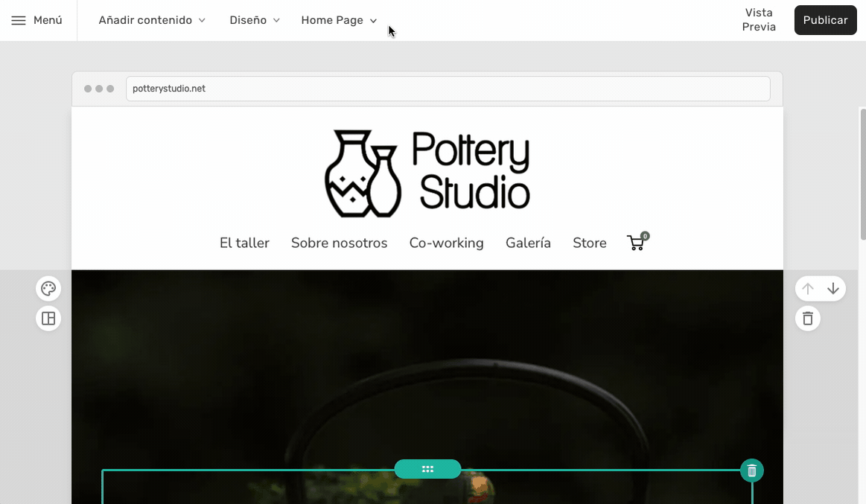Open the Store nav item
The image size is (866, 504).
pyautogui.click(x=589, y=243)
